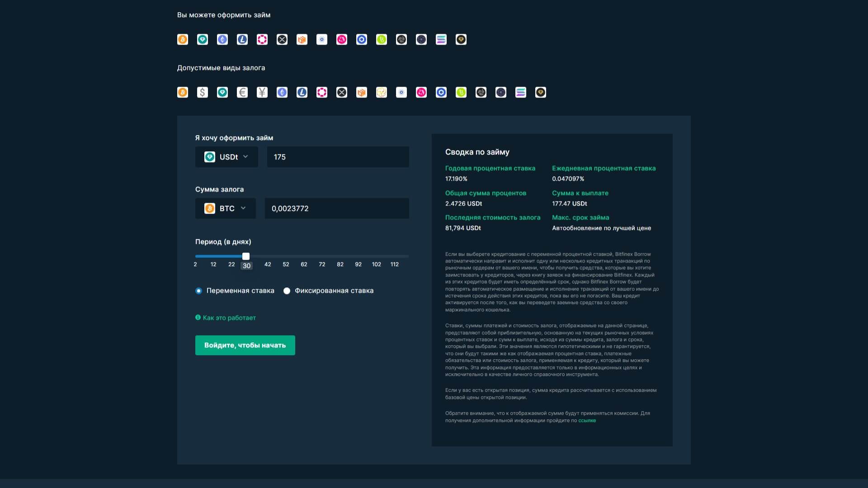Screen dimensions: 868x488
Task: Open the Как это работает link
Action: click(229, 318)
